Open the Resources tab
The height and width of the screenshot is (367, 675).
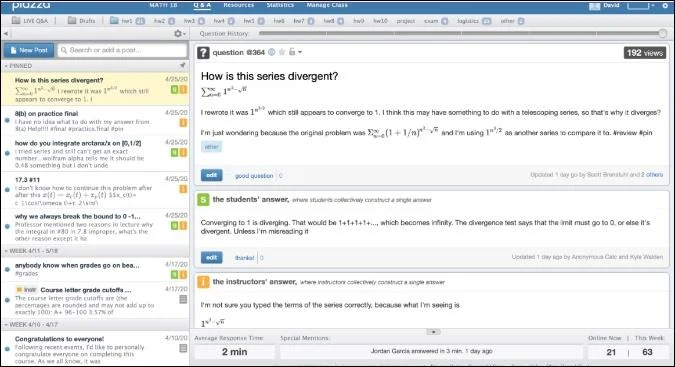[238, 5]
